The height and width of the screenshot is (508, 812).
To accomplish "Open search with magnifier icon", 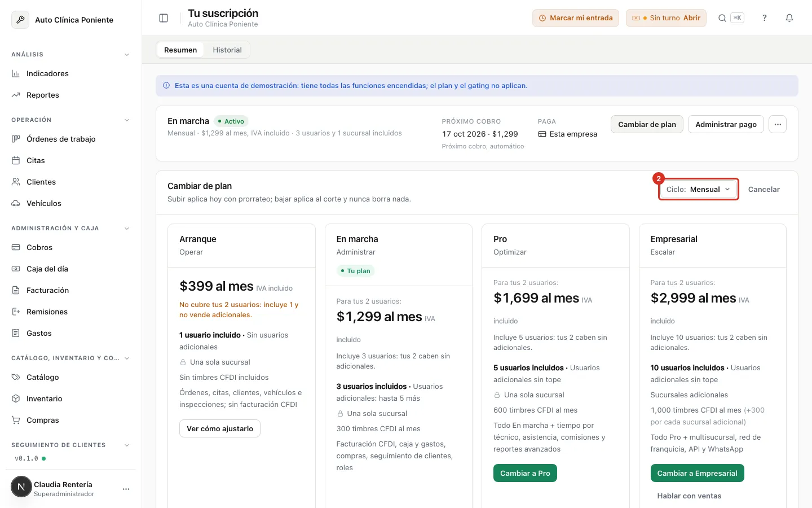I will (722, 18).
